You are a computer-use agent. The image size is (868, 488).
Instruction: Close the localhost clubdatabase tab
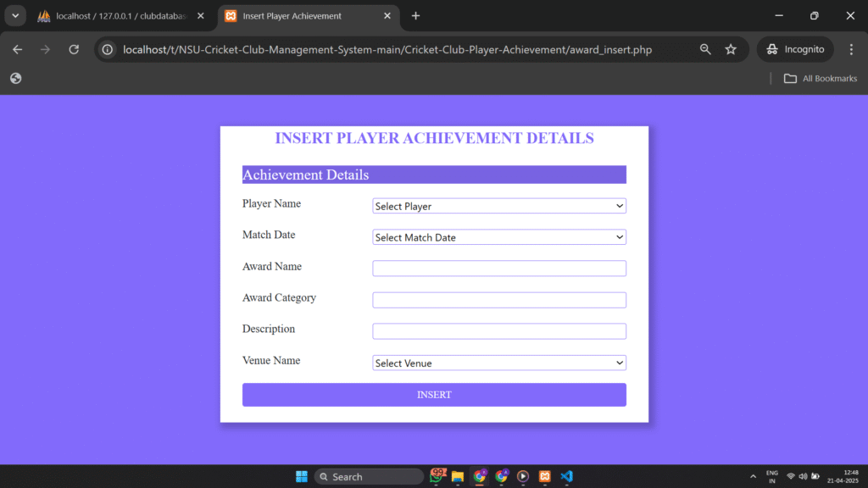(200, 16)
